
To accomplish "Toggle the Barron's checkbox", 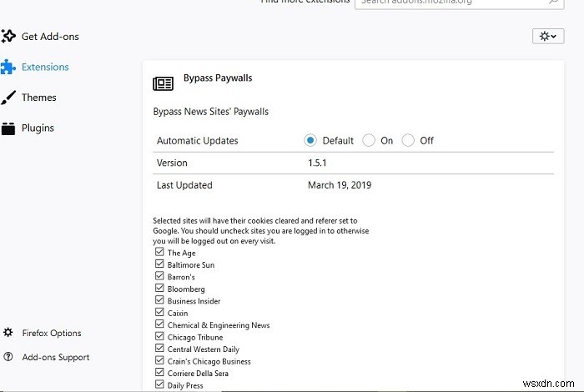I will click(159, 276).
